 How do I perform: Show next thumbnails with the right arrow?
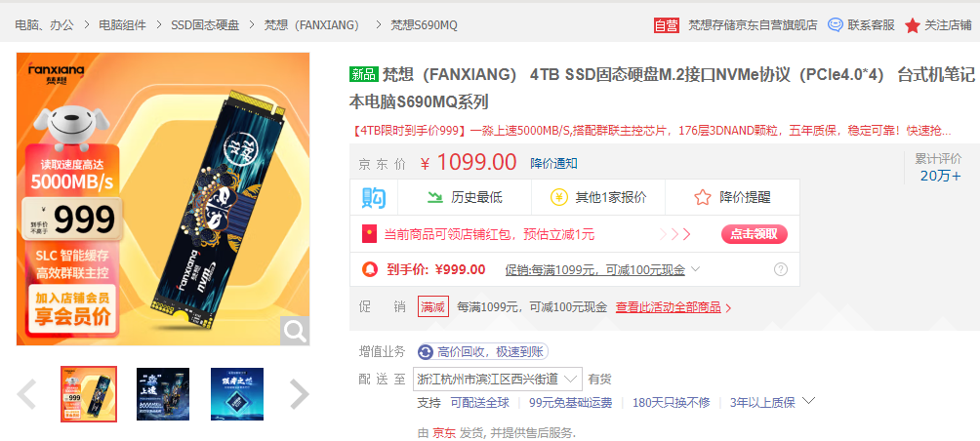coord(300,394)
